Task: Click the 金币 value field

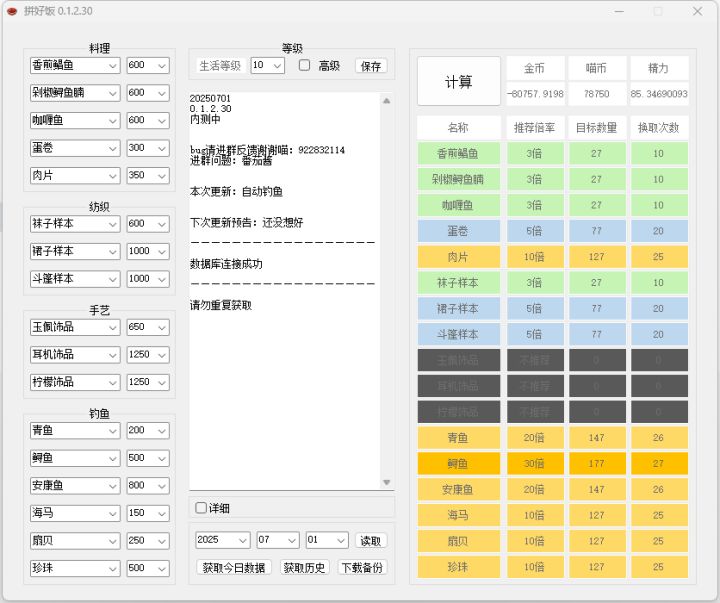Action: click(x=535, y=94)
